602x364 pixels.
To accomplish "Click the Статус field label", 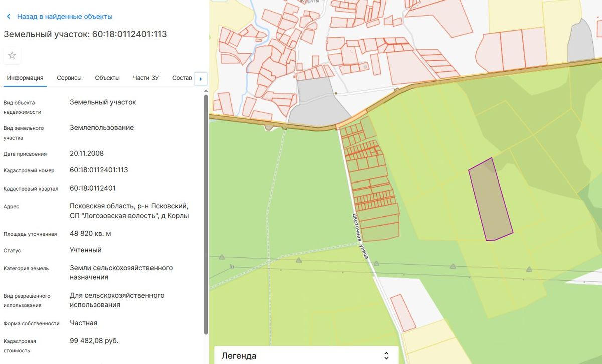I will (x=12, y=251).
